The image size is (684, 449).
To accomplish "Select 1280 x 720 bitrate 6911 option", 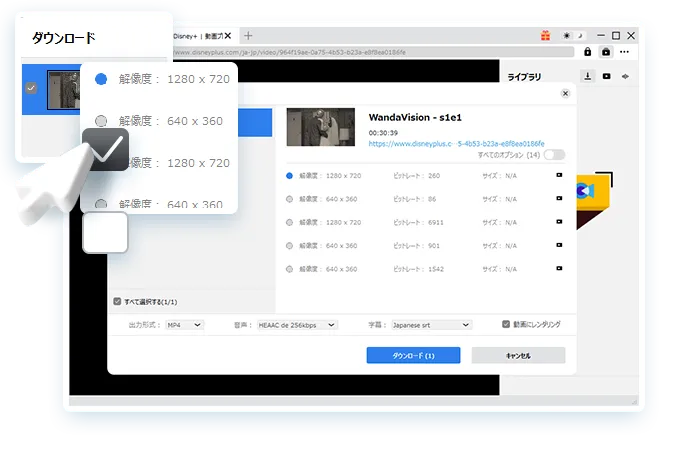I will pyautogui.click(x=289, y=223).
